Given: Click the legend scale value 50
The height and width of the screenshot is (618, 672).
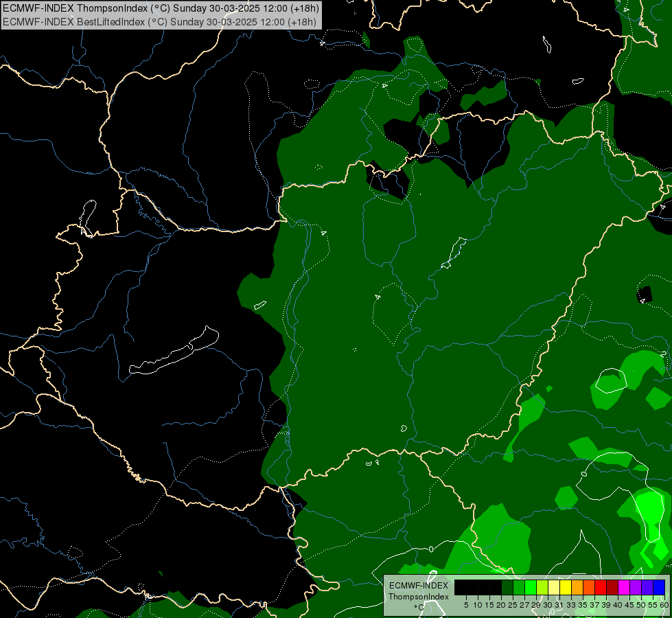Looking at the screenshot, I should pyautogui.click(x=642, y=605).
